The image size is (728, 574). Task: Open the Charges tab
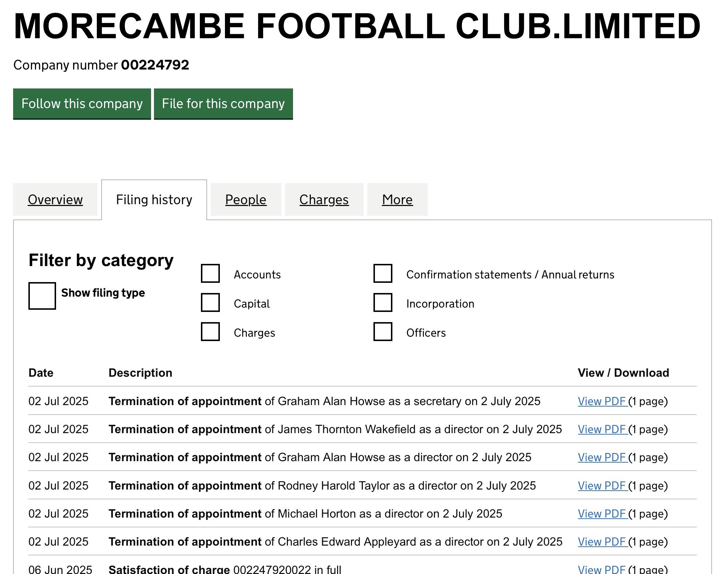pos(324,199)
